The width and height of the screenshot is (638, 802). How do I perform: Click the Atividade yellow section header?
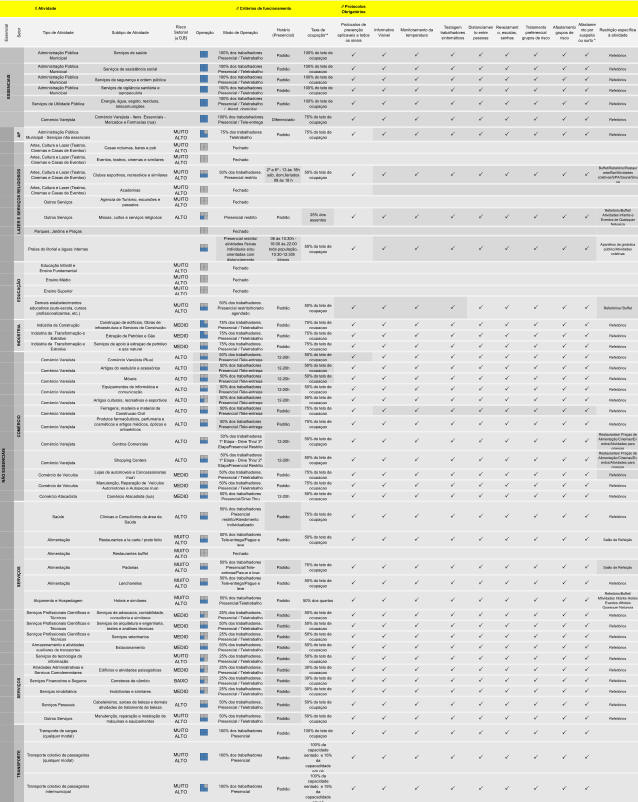pyautogui.click(x=46, y=8)
